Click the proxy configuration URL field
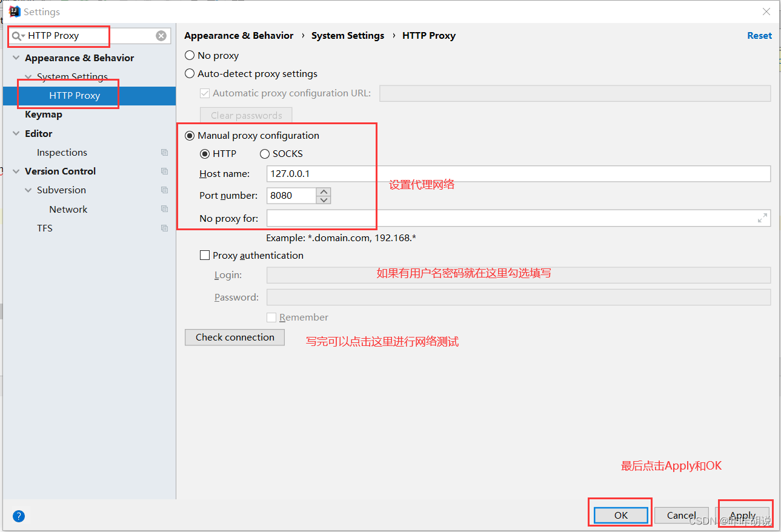The height and width of the screenshot is (532, 781). pyautogui.click(x=575, y=93)
